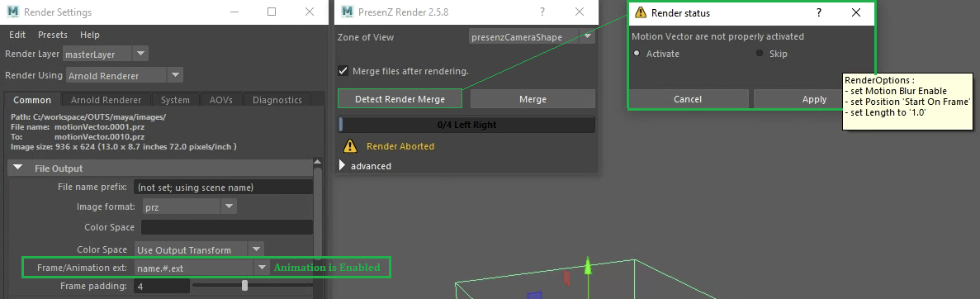
Task: Select the Activate radio button
Action: coord(637,53)
